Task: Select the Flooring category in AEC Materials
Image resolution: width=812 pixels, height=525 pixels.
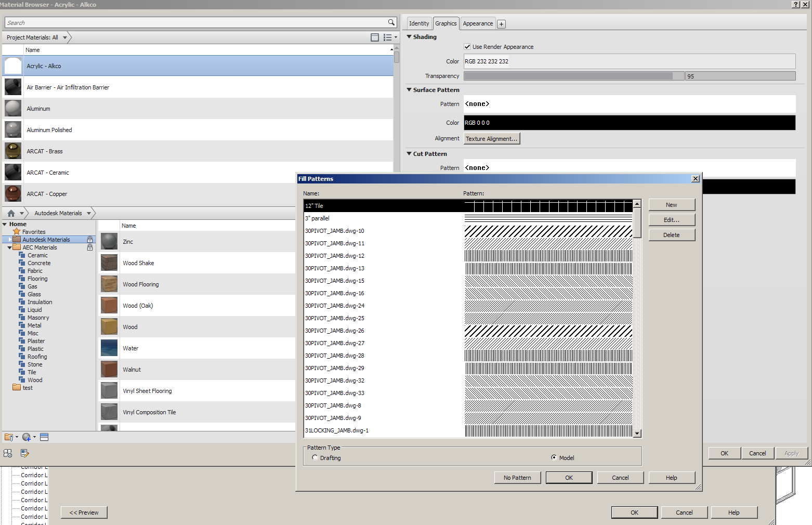Action: click(37, 279)
